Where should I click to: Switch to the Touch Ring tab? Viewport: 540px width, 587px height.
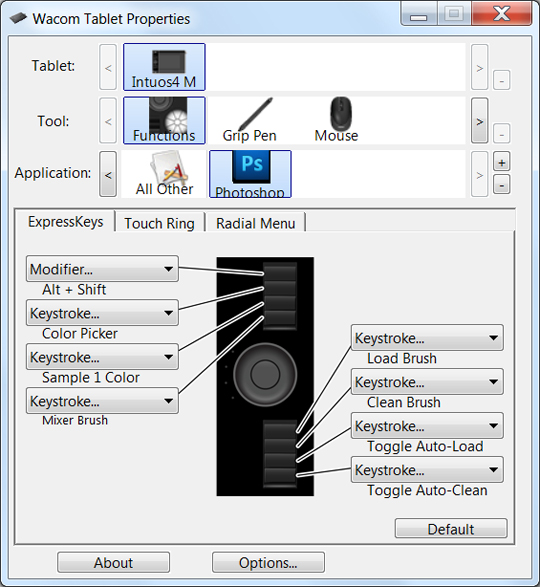(160, 223)
